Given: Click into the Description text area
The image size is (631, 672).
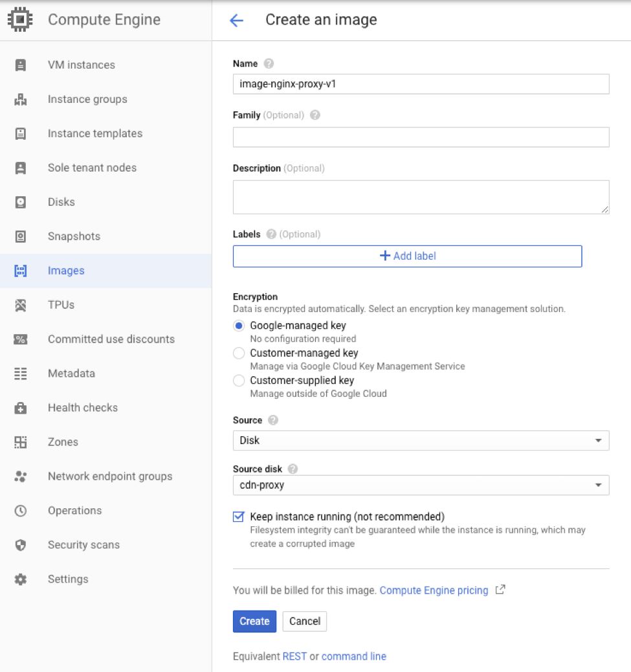Looking at the screenshot, I should click(421, 197).
